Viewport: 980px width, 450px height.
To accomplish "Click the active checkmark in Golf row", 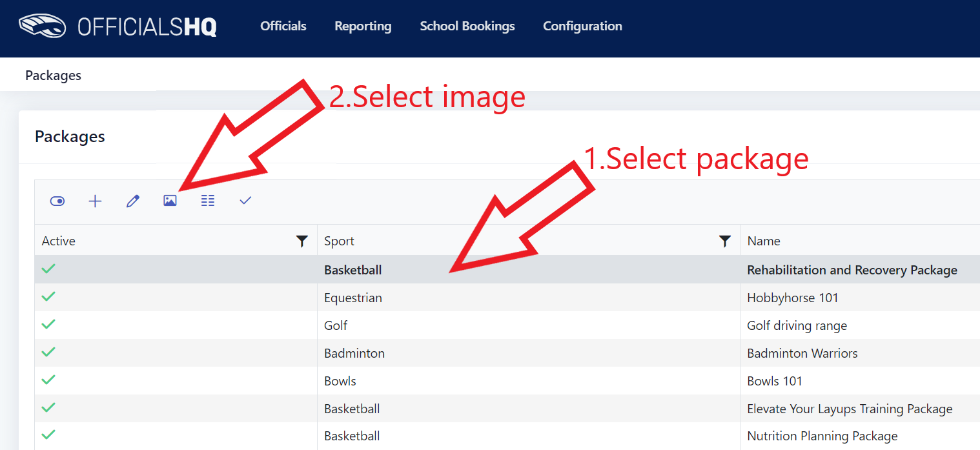I will 48,325.
